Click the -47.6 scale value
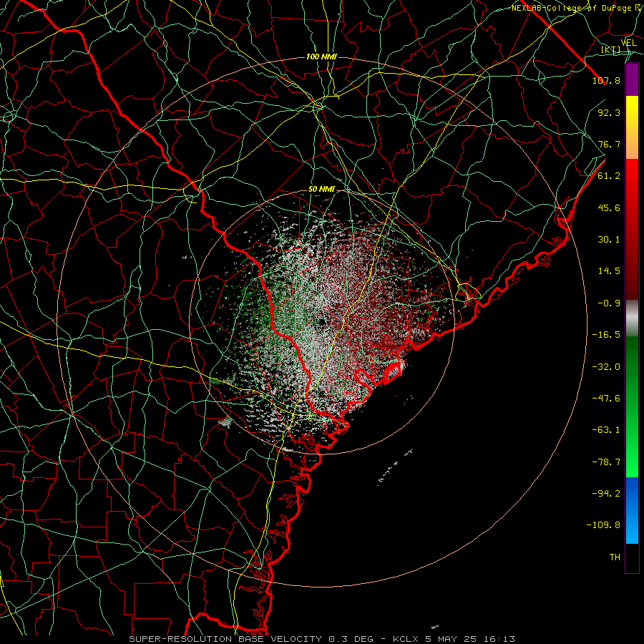This screenshot has width=644, height=644. tap(606, 399)
